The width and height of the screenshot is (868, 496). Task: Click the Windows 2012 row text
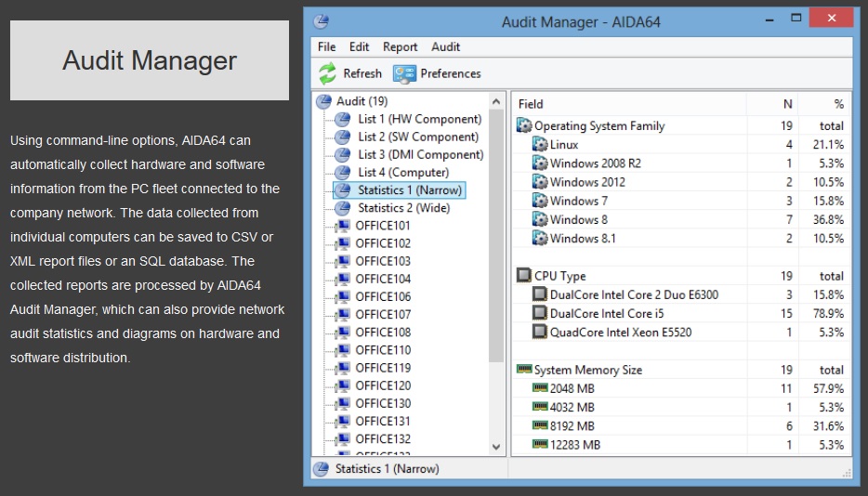587,182
